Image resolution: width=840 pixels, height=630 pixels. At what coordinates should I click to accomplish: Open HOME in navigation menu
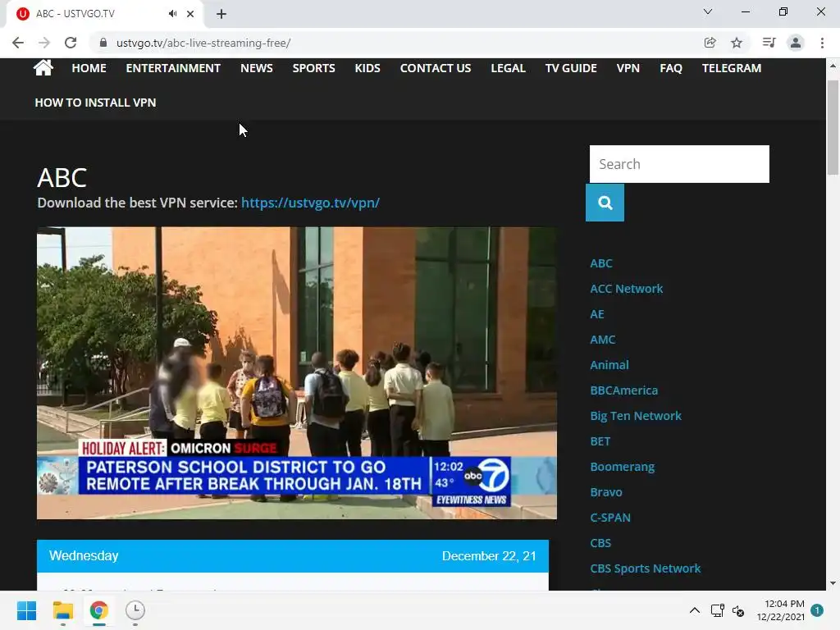pos(89,68)
